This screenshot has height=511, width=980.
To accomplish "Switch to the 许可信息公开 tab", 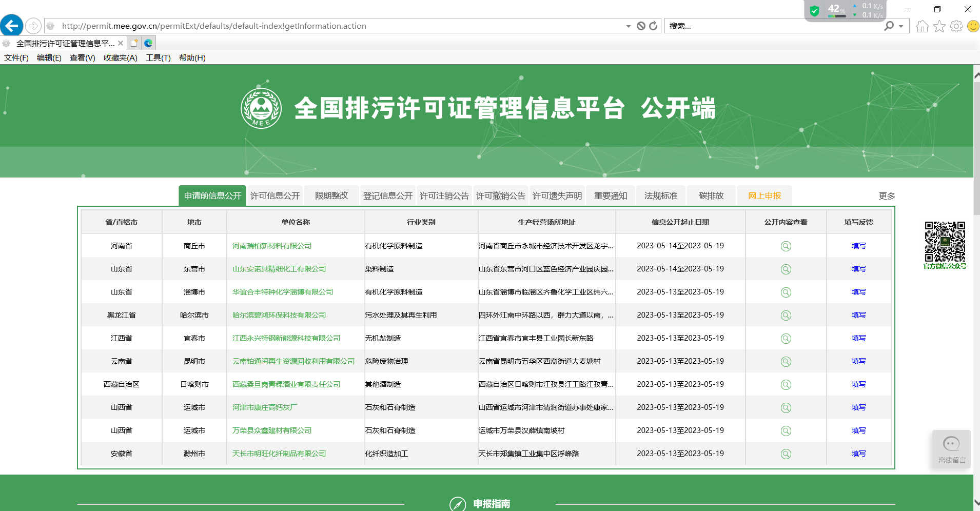I will coord(275,195).
